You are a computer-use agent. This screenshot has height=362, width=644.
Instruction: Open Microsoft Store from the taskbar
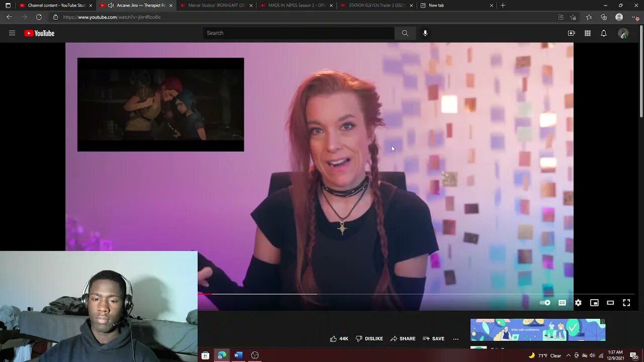pyautogui.click(x=205, y=355)
